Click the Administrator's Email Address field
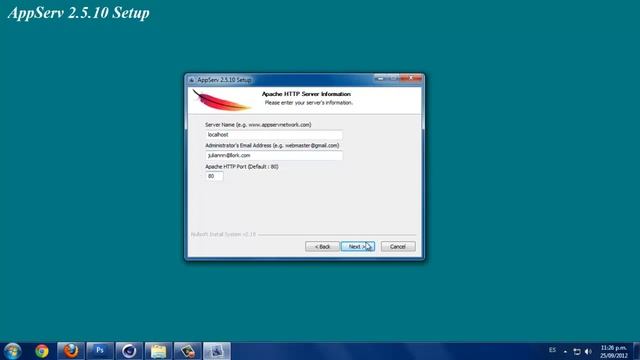The width and height of the screenshot is (640, 360). [274, 156]
